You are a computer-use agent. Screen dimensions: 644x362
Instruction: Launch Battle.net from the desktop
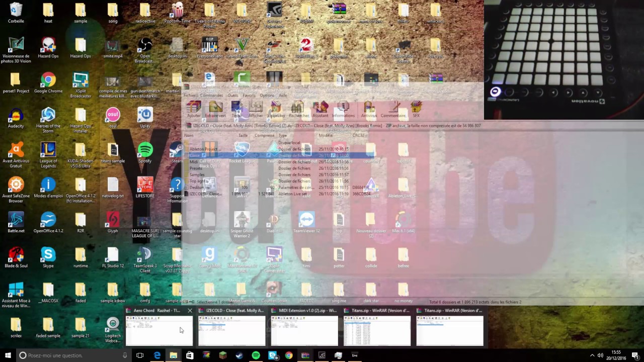(16, 222)
